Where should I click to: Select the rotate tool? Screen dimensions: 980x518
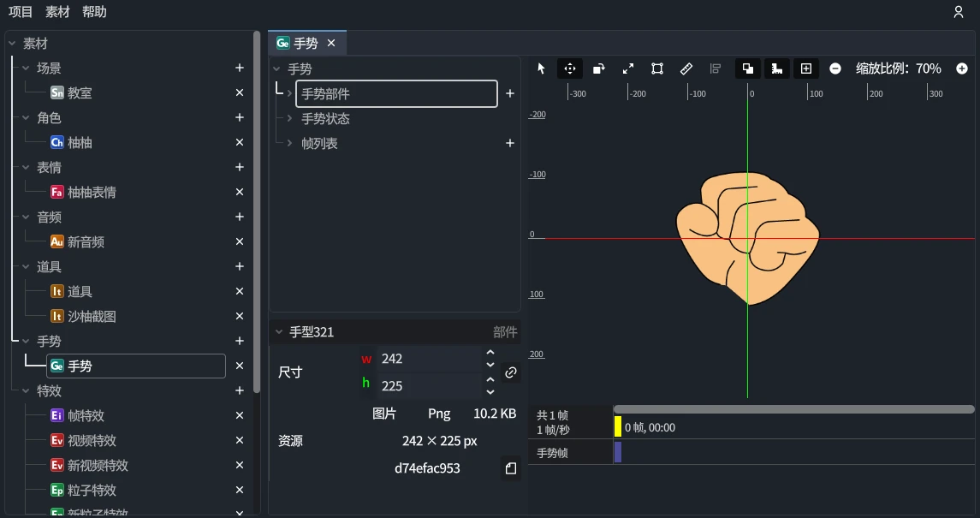pyautogui.click(x=599, y=68)
